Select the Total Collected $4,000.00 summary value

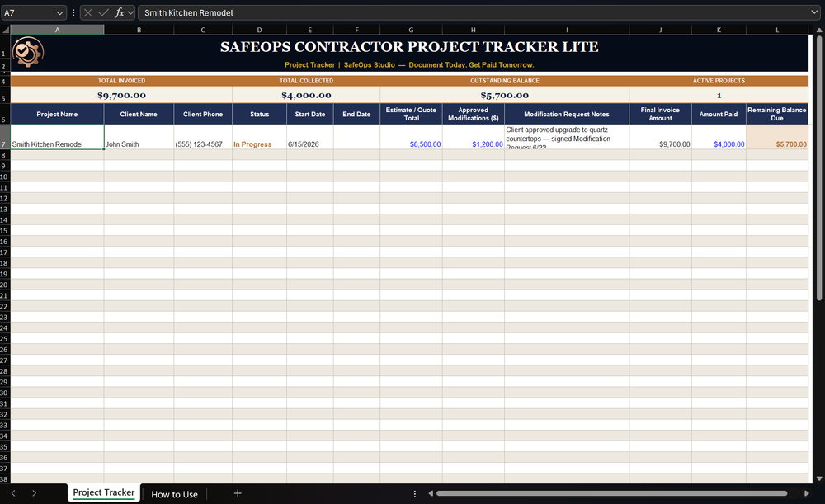coord(306,95)
